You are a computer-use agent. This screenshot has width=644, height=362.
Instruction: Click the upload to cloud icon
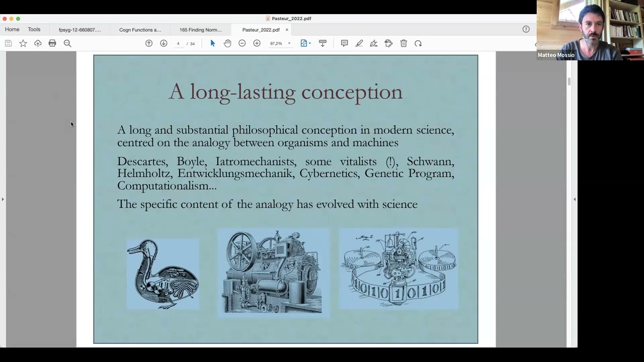tap(38, 44)
